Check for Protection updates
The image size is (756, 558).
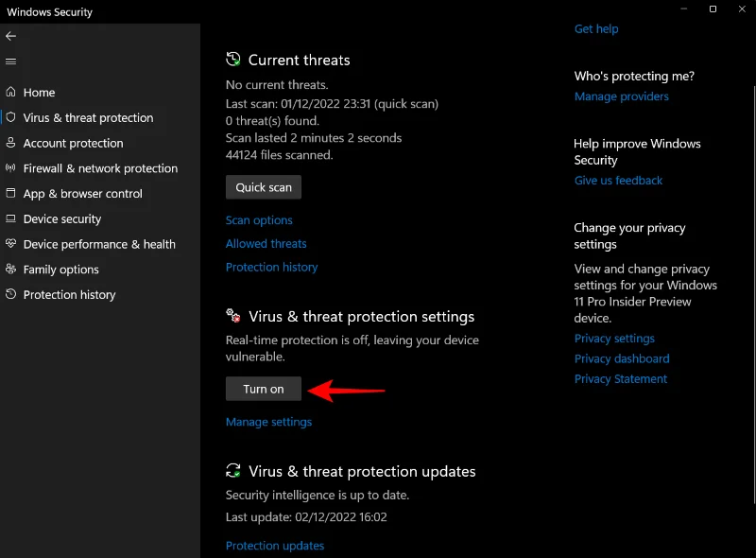coord(274,545)
